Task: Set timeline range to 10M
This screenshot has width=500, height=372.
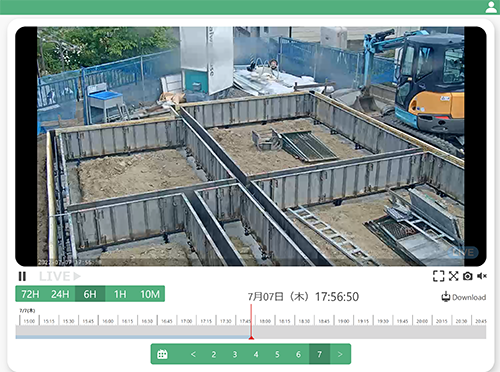Action: click(150, 294)
